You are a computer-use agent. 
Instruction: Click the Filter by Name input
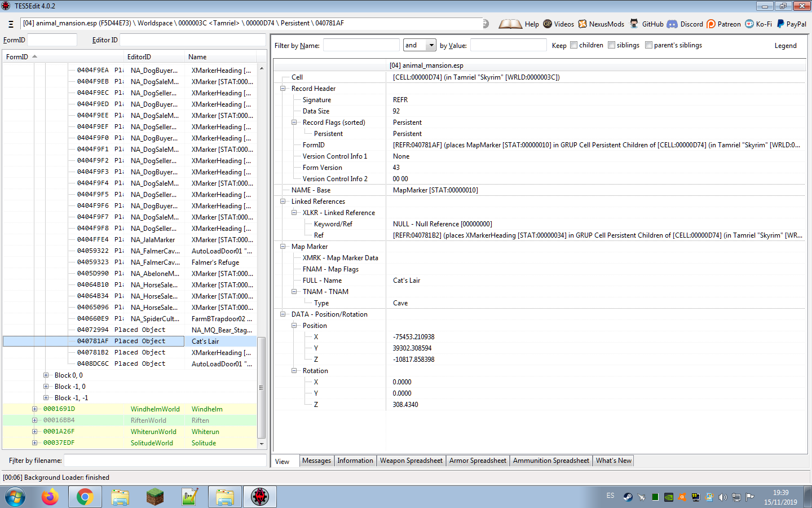pyautogui.click(x=361, y=45)
